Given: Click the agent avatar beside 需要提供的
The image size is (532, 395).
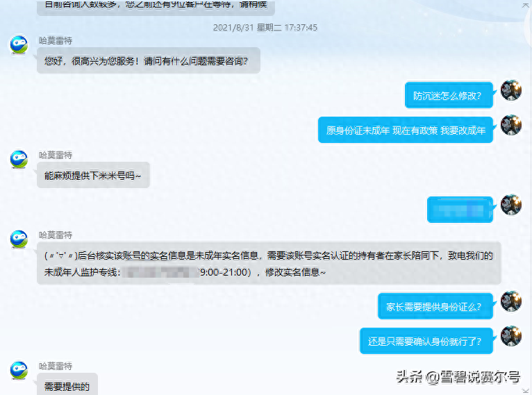Looking at the screenshot, I should pos(19,370).
